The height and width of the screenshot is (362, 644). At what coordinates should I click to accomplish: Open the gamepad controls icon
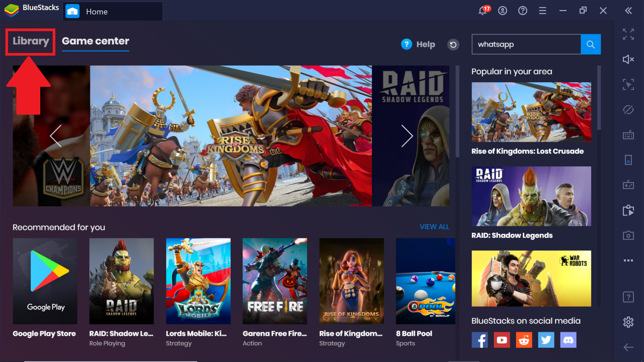coord(628,185)
